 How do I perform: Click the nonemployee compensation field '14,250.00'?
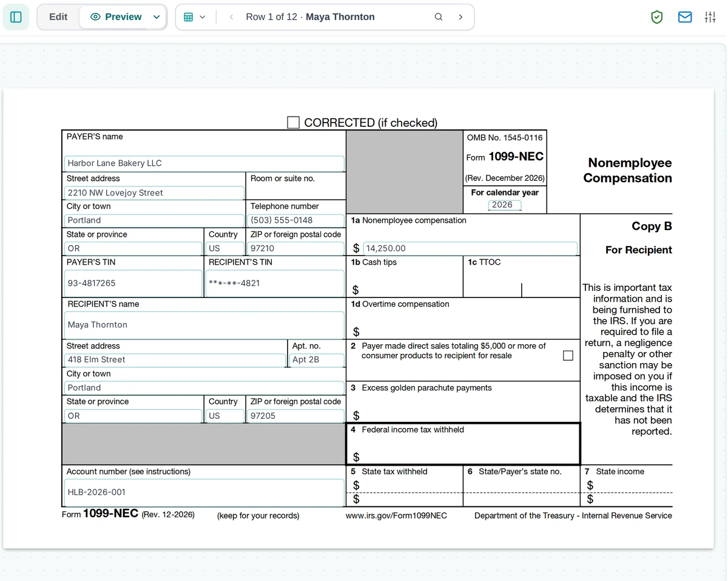click(x=470, y=248)
